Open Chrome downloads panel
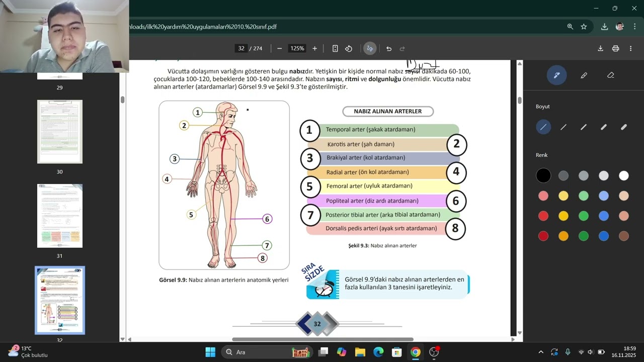The height and width of the screenshot is (362, 644). (x=604, y=27)
